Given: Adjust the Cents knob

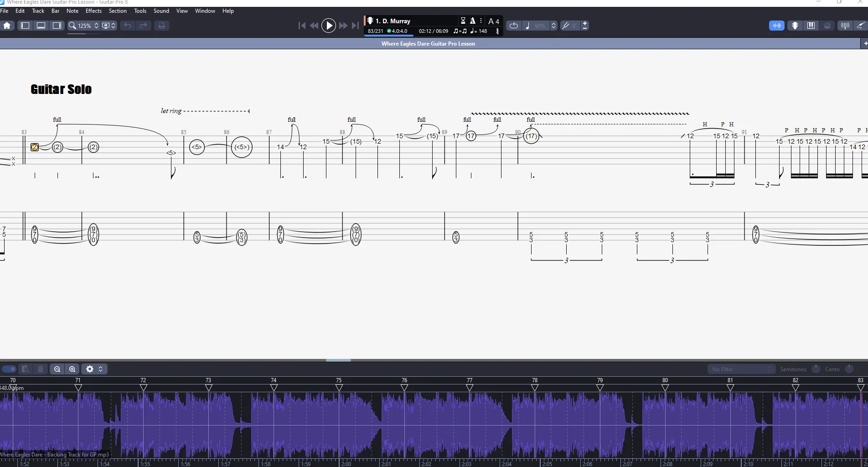Looking at the screenshot, I should [x=849, y=369].
